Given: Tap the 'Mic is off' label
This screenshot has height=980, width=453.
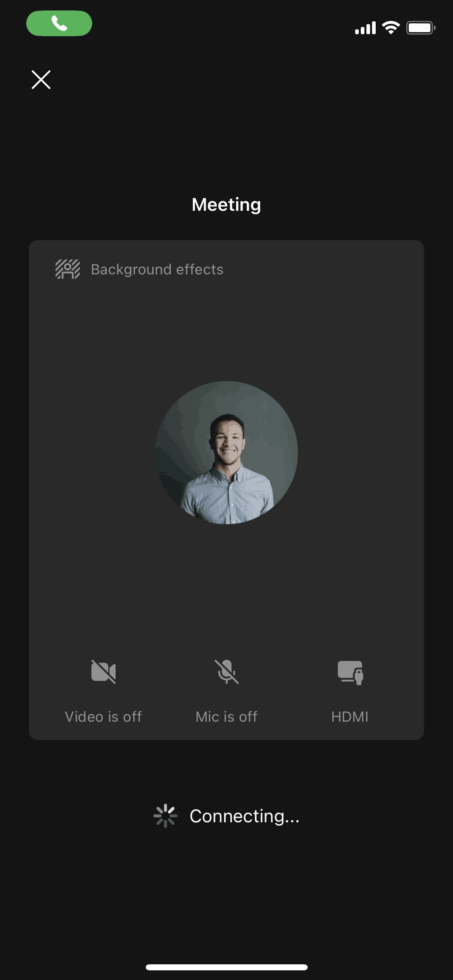Looking at the screenshot, I should click(226, 716).
